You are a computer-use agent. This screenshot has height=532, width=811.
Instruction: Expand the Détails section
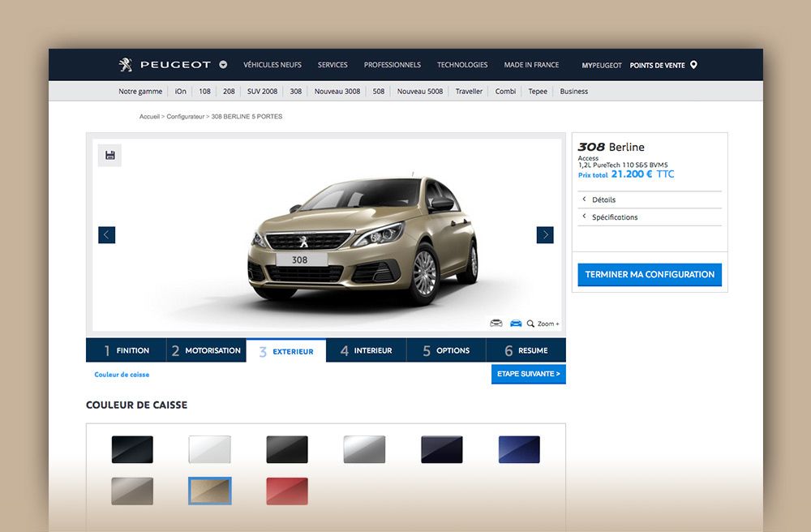(650, 199)
